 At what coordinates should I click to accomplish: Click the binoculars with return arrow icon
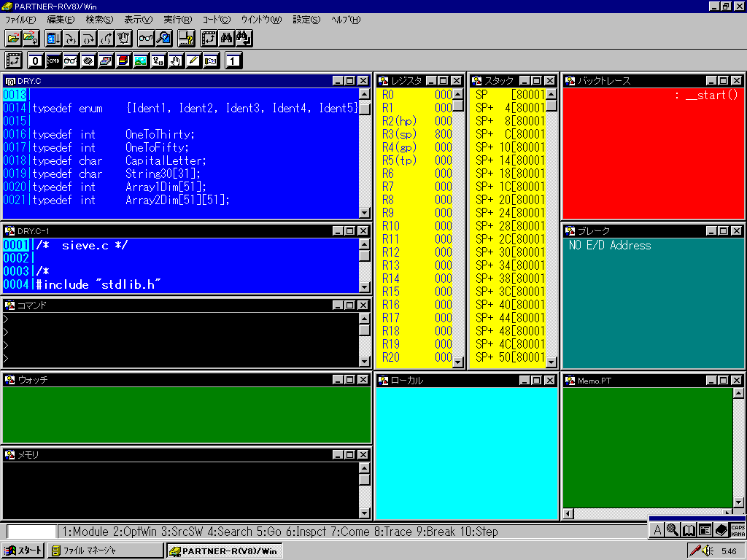coord(244,37)
